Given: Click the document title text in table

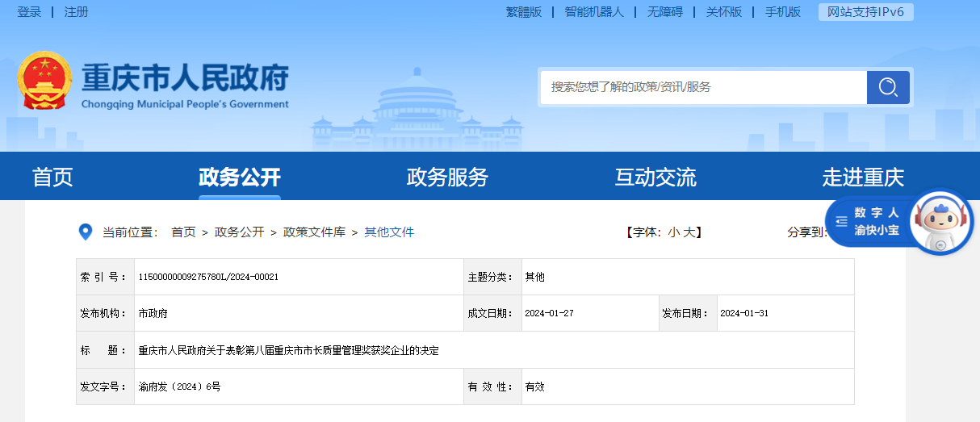Looking at the screenshot, I should (x=288, y=350).
